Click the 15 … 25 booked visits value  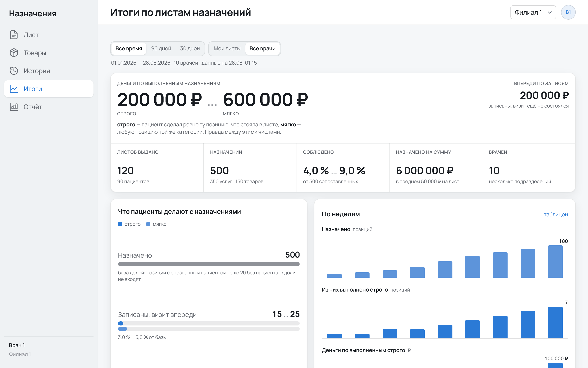(286, 314)
